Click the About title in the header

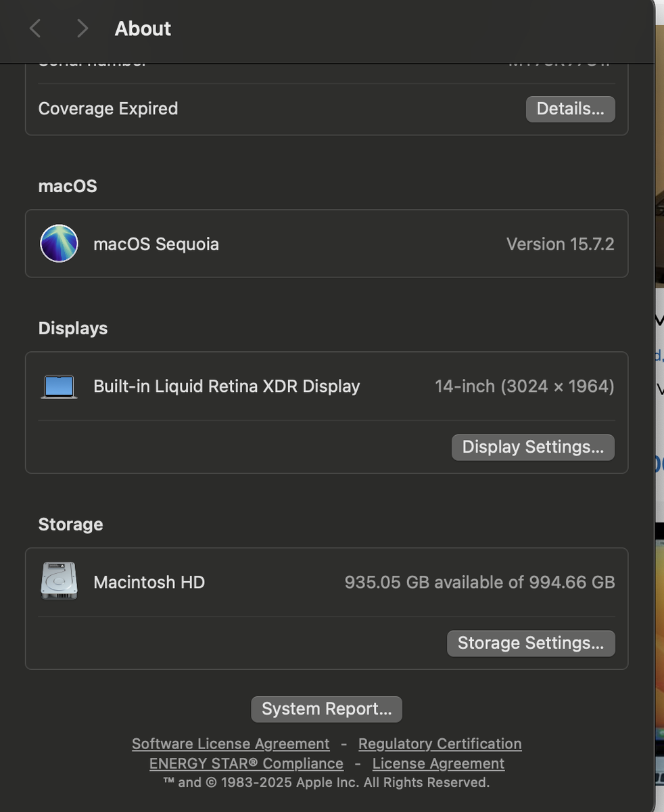coord(143,28)
